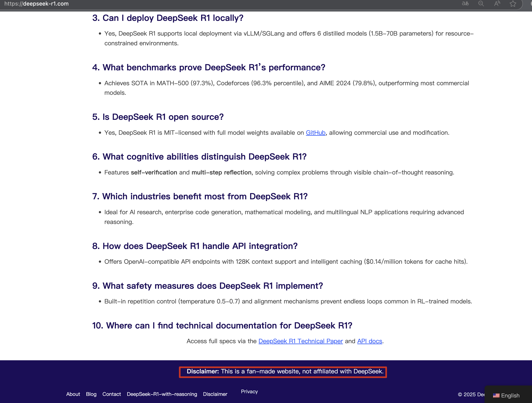Click the zoom-out magnifier icon
This screenshot has width=532, height=403.
[481, 4]
